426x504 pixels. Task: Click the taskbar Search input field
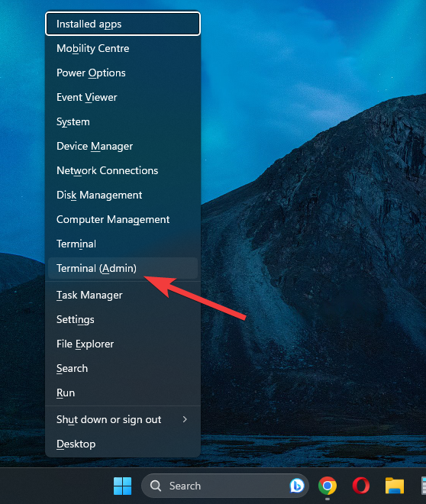point(225,486)
